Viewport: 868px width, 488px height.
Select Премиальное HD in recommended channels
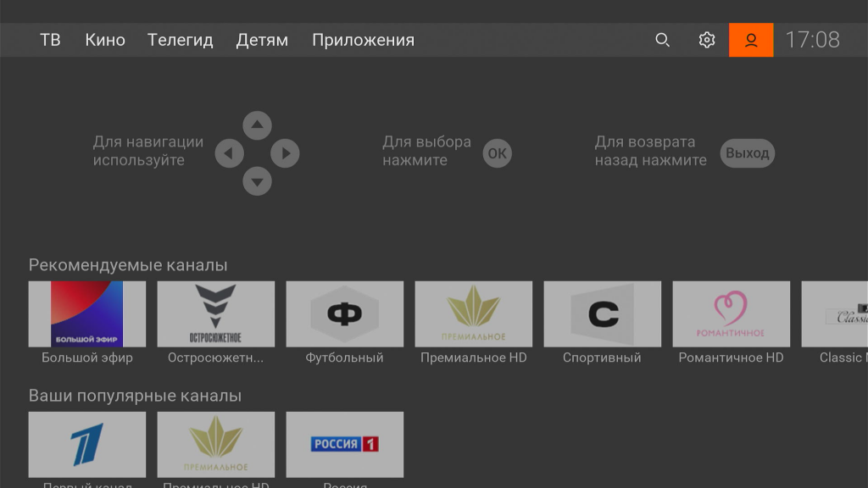pyautogui.click(x=474, y=314)
